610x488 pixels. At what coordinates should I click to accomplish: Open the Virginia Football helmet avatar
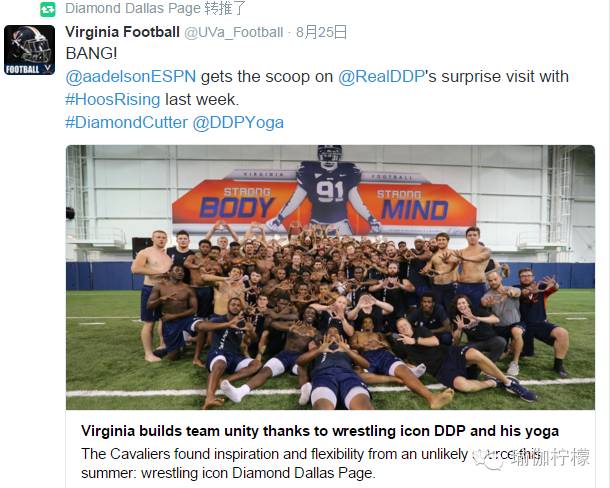(30, 50)
